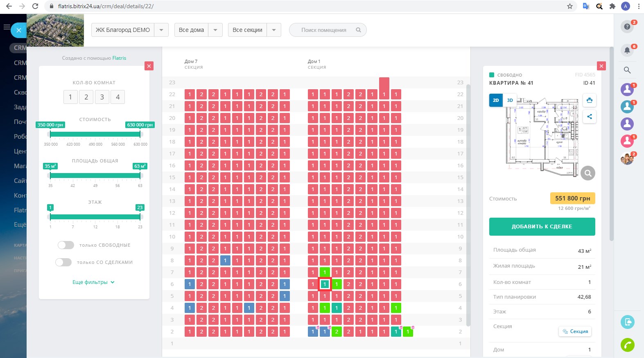
Task: Open the ЖК Благород DEMO dropdown
Action: [161, 30]
